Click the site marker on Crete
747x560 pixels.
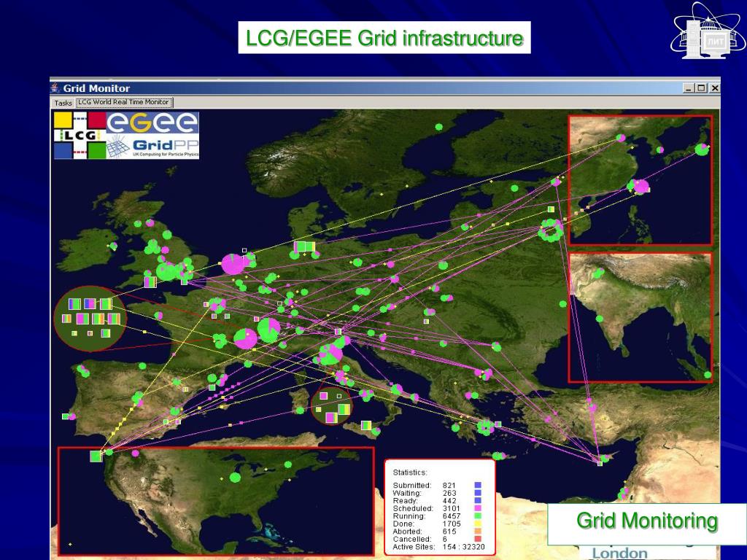pos(499,456)
